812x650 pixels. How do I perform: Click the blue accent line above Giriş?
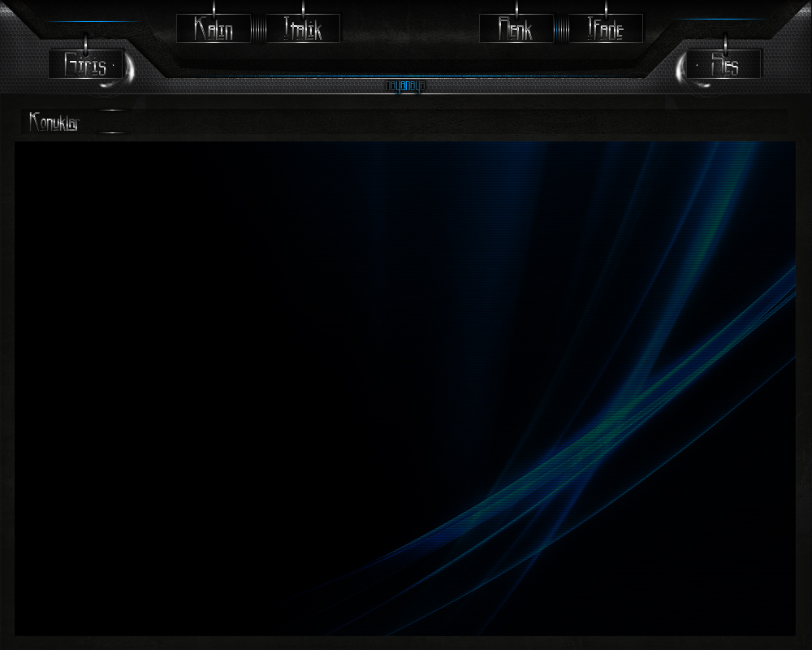coord(93,22)
